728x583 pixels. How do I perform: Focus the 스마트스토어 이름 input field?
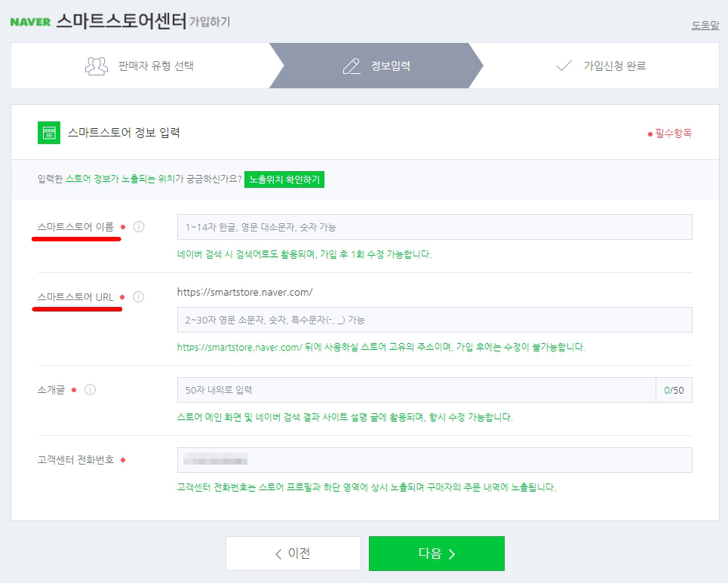(435, 227)
